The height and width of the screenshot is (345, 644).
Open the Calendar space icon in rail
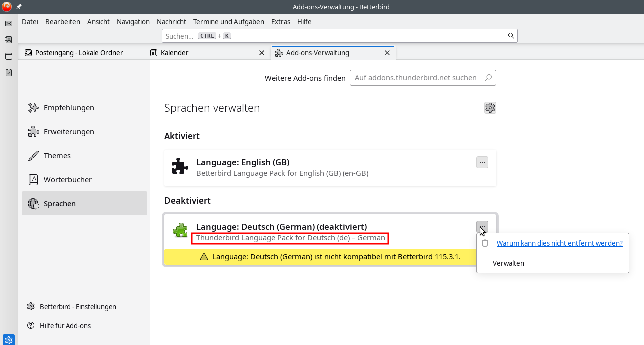[x=9, y=56]
